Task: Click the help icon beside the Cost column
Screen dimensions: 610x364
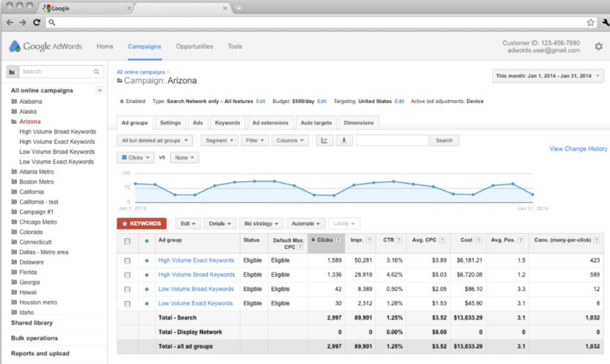Action: point(478,240)
